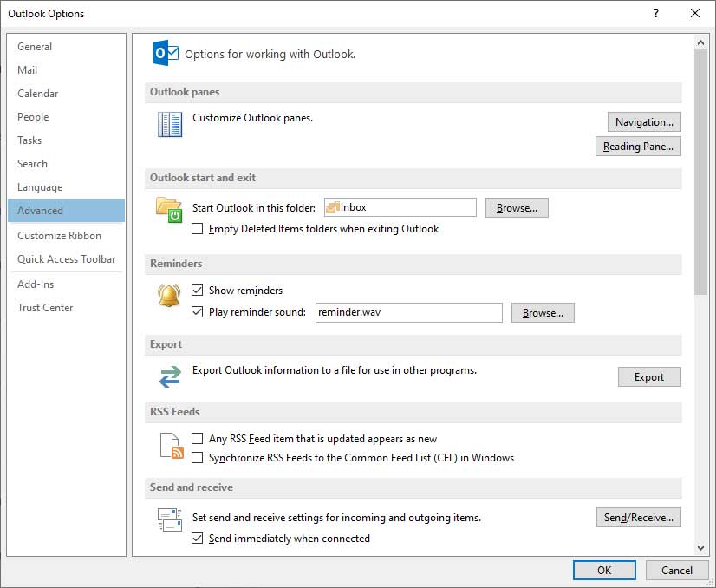The image size is (716, 588).
Task: Click the reminders bell icon
Action: (x=169, y=296)
